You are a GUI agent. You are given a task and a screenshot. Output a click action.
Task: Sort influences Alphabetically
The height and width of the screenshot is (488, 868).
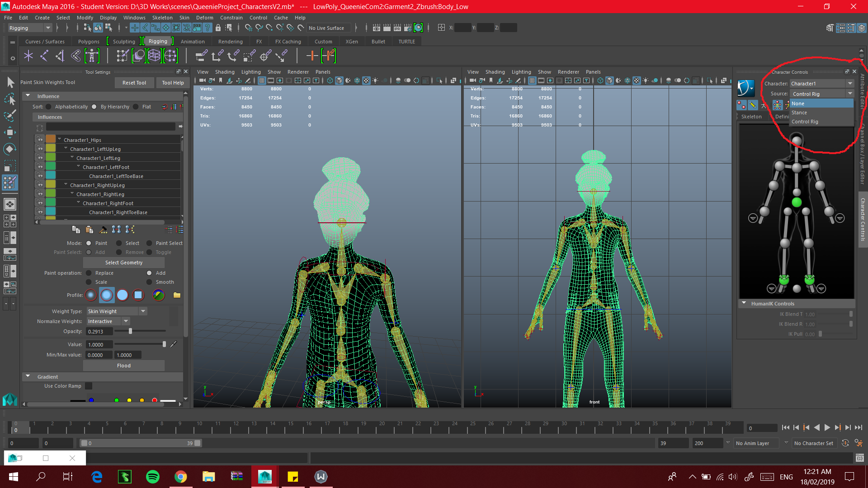pyautogui.click(x=48, y=107)
